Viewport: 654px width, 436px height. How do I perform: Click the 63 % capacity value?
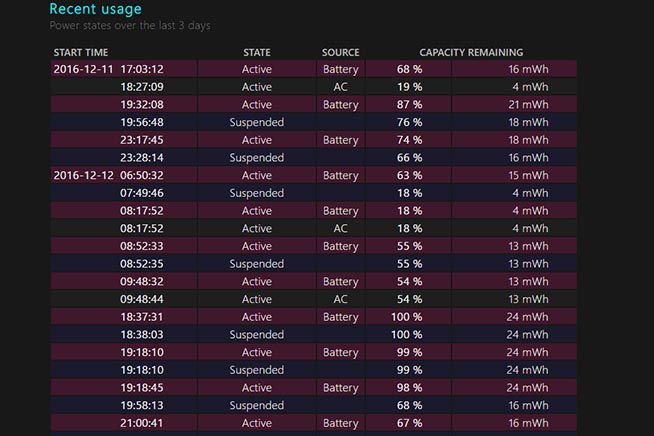pos(409,175)
